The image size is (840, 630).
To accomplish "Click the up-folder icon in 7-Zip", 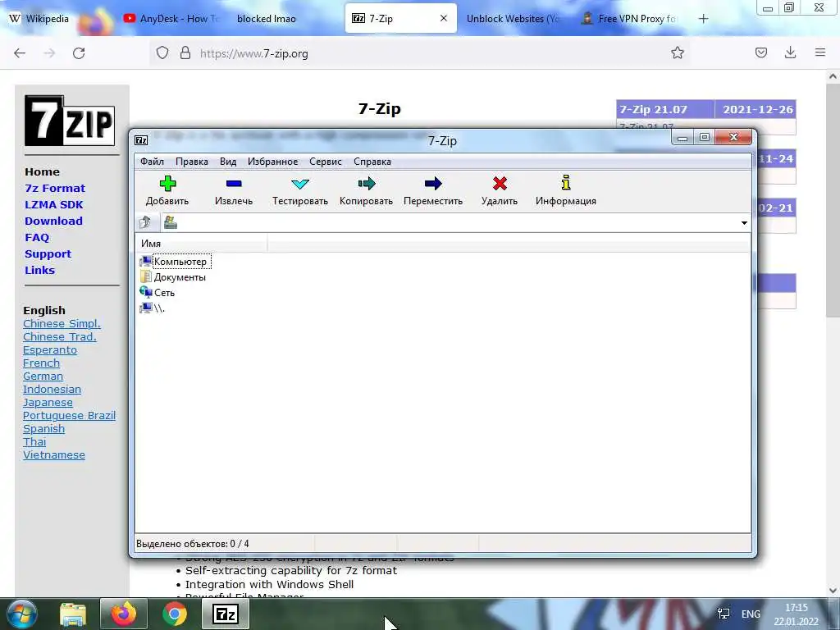I will (145, 221).
